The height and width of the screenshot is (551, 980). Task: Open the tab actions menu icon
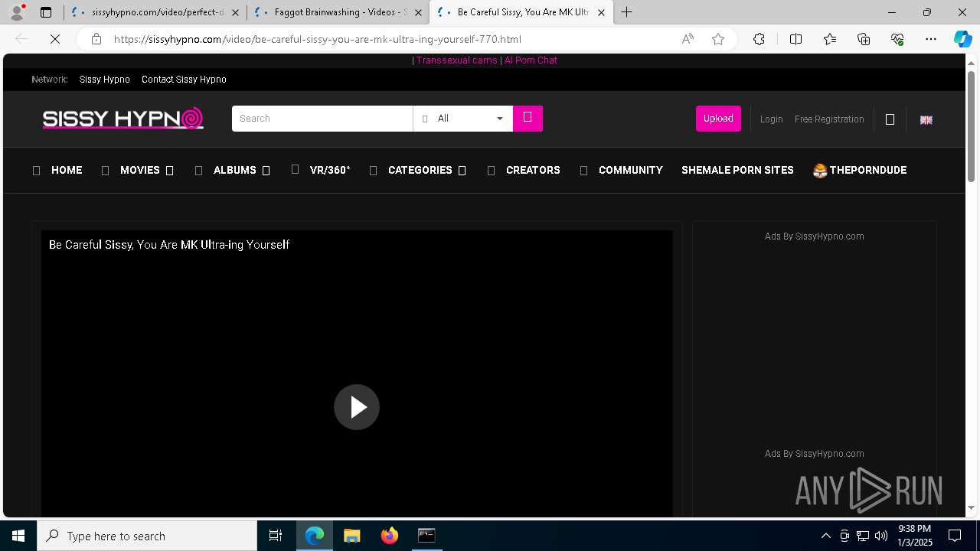pos(46,12)
